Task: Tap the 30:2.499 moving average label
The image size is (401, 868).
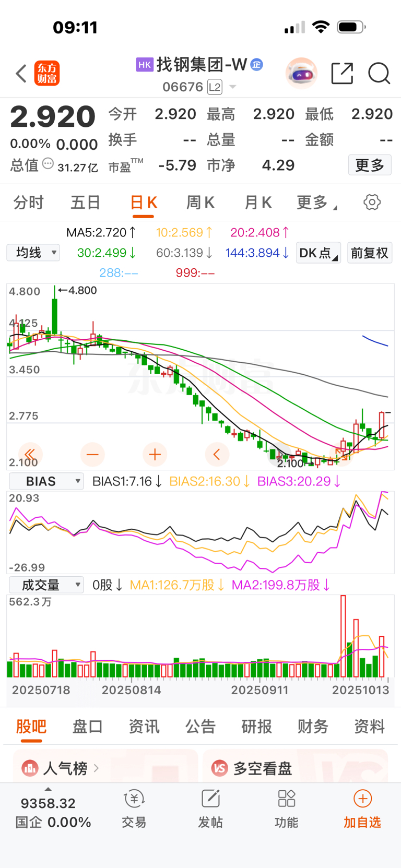Action: click(x=107, y=253)
